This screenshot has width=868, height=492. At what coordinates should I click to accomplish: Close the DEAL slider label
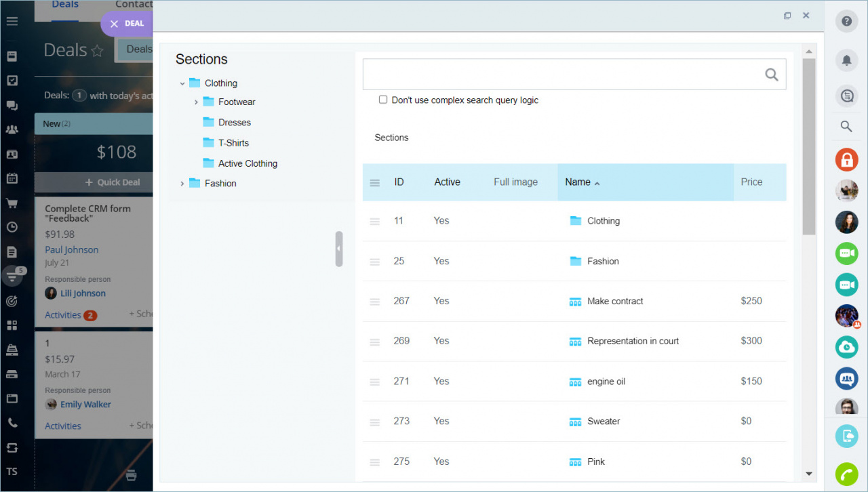[x=114, y=24]
